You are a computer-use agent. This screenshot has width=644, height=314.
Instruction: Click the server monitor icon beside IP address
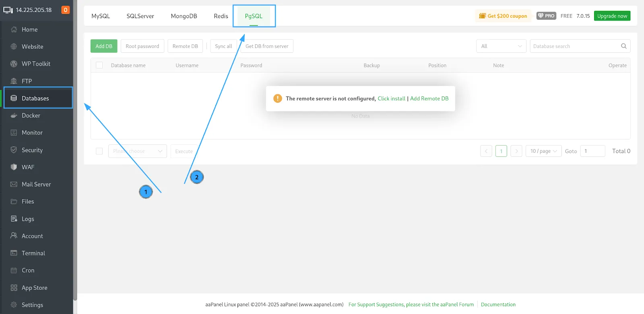tap(8, 10)
